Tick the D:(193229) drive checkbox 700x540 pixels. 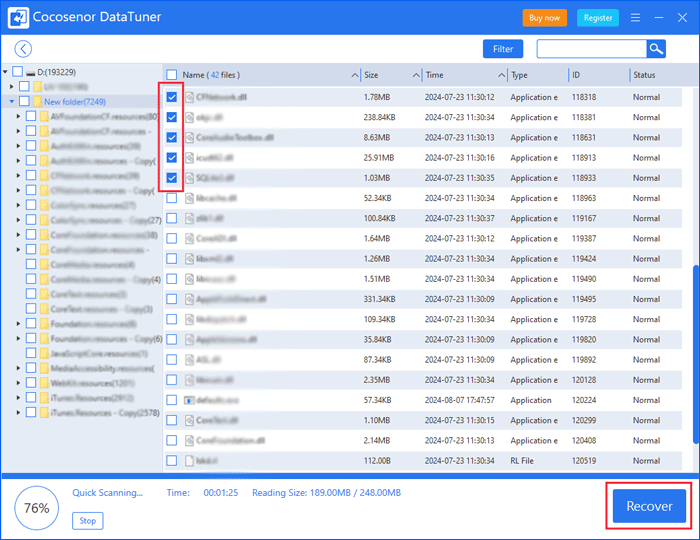[17, 71]
